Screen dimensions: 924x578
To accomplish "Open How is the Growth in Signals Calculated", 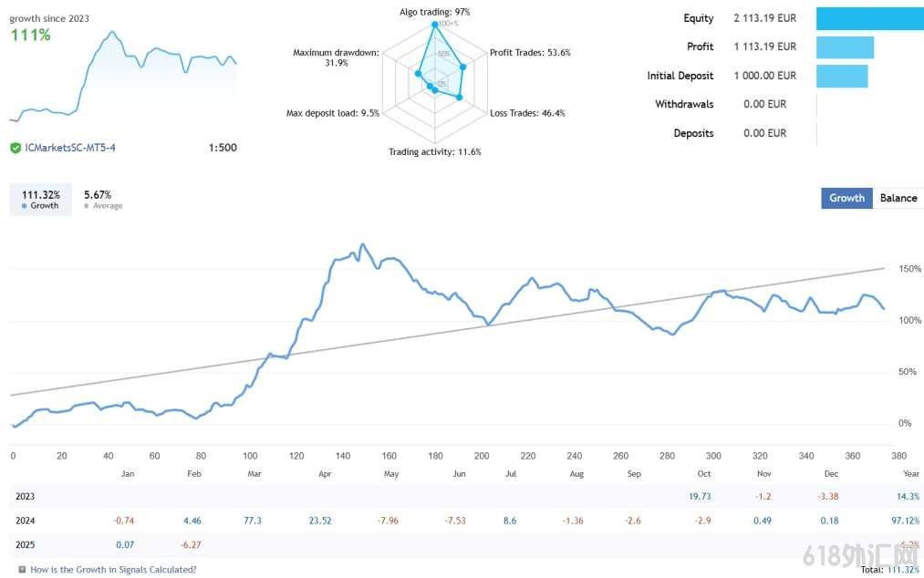I will coord(113,569).
